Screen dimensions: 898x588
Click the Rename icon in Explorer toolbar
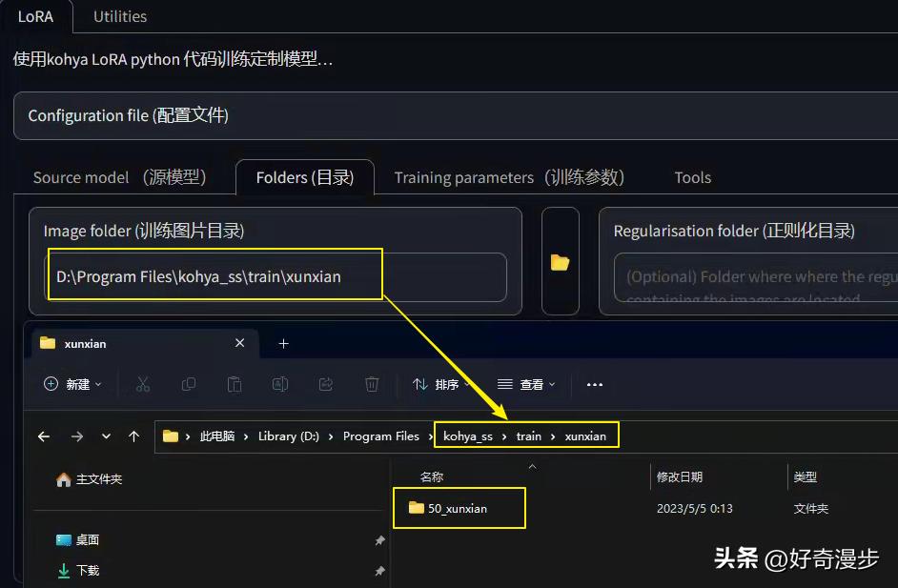(x=278, y=384)
